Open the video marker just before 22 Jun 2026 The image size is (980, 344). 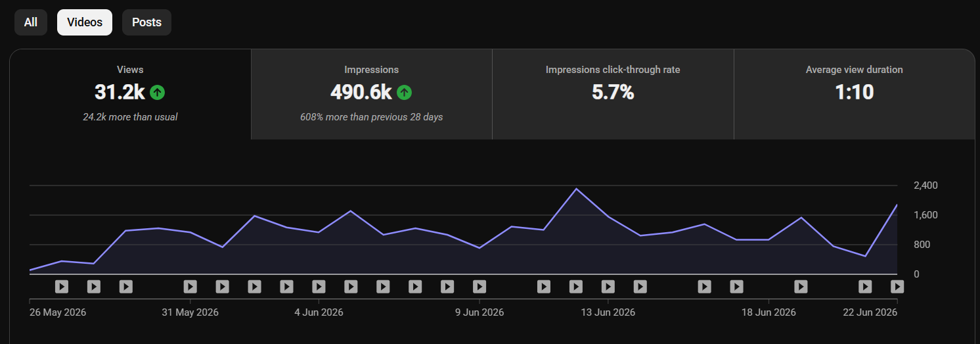tap(866, 287)
